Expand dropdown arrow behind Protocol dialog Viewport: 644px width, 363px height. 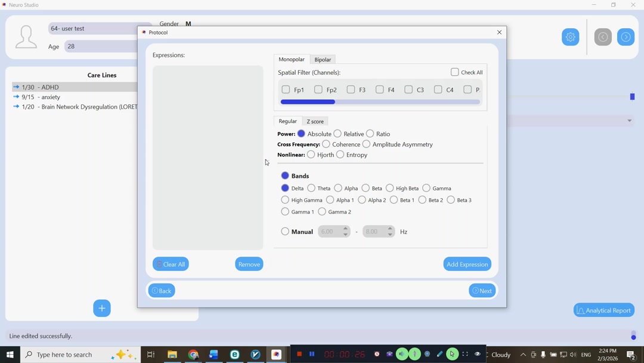pos(629,121)
